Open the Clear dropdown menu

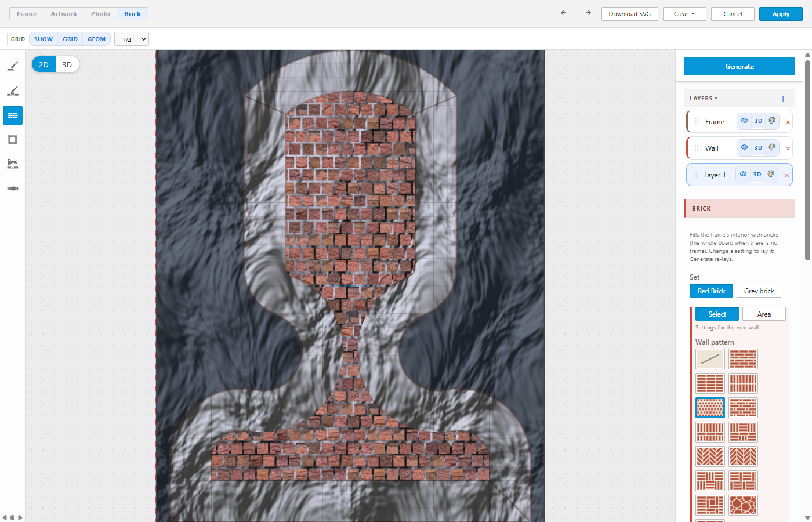pos(684,14)
